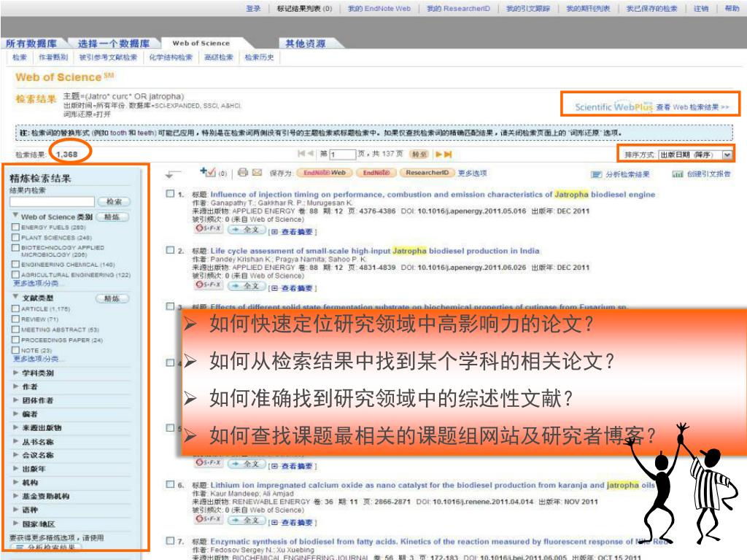Save results to EndNote Web
The image size is (747, 560).
[325, 173]
